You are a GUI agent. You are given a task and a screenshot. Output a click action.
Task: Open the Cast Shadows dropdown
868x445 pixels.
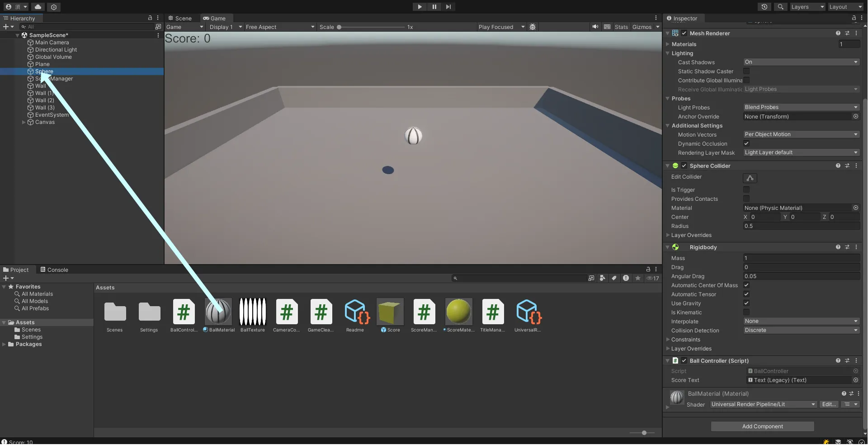click(x=801, y=62)
